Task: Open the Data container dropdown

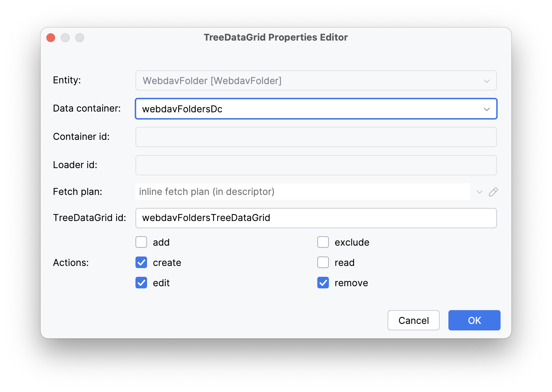Action: click(x=487, y=109)
